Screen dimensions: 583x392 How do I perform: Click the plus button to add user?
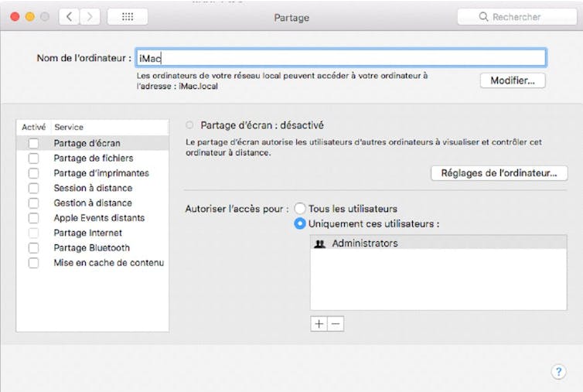click(319, 324)
